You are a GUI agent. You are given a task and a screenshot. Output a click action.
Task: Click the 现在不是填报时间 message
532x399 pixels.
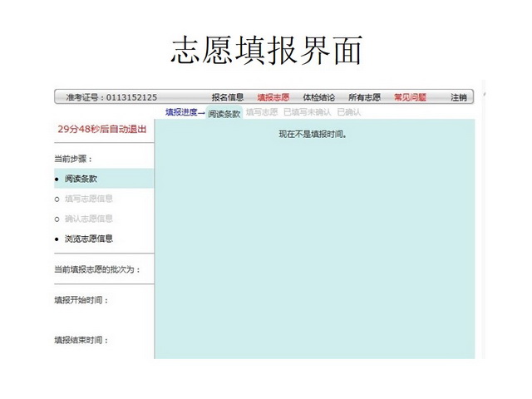[313, 135]
